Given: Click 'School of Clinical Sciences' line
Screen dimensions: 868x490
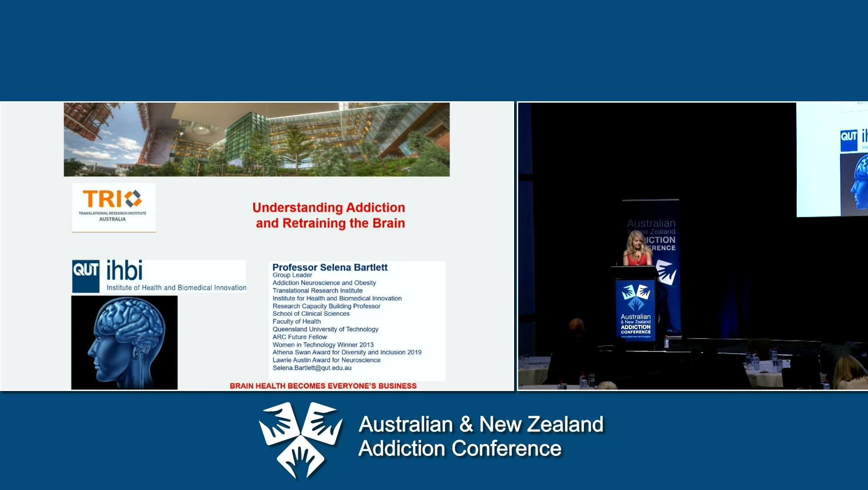Looking at the screenshot, I should coord(311,314).
